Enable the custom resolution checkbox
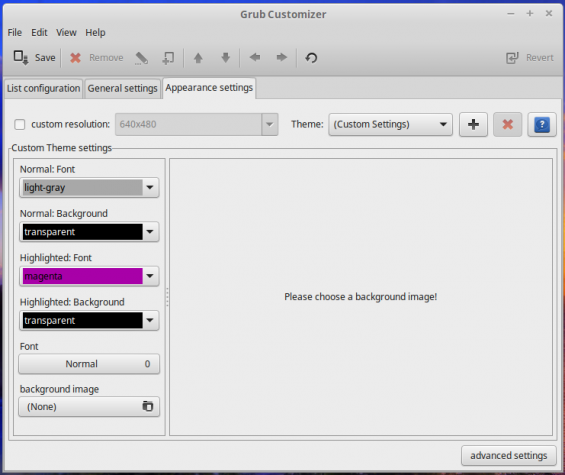The height and width of the screenshot is (475, 565). 19,124
